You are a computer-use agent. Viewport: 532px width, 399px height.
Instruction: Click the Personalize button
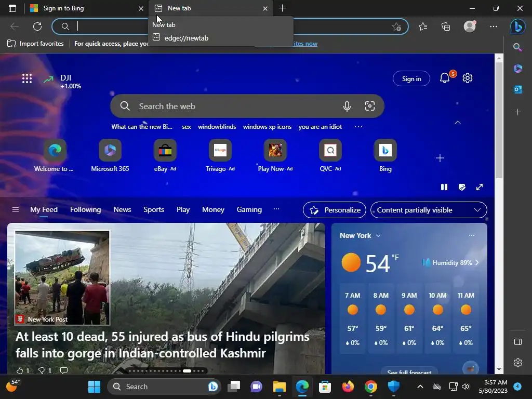[x=335, y=210]
